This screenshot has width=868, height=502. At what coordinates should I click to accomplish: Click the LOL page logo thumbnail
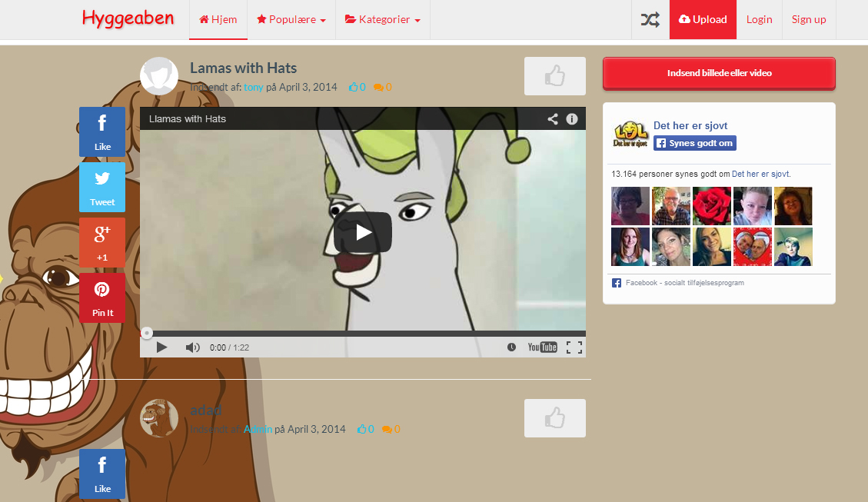coord(630,135)
